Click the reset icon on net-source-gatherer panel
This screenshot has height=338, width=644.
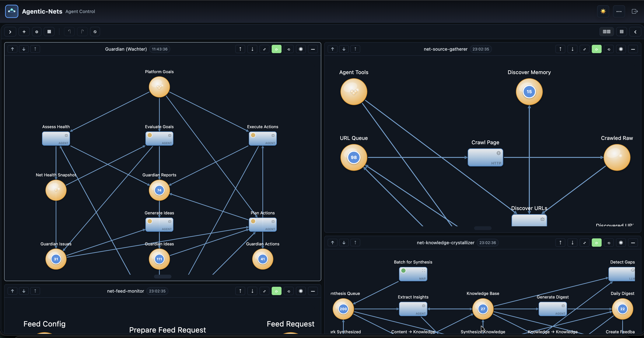point(609,49)
